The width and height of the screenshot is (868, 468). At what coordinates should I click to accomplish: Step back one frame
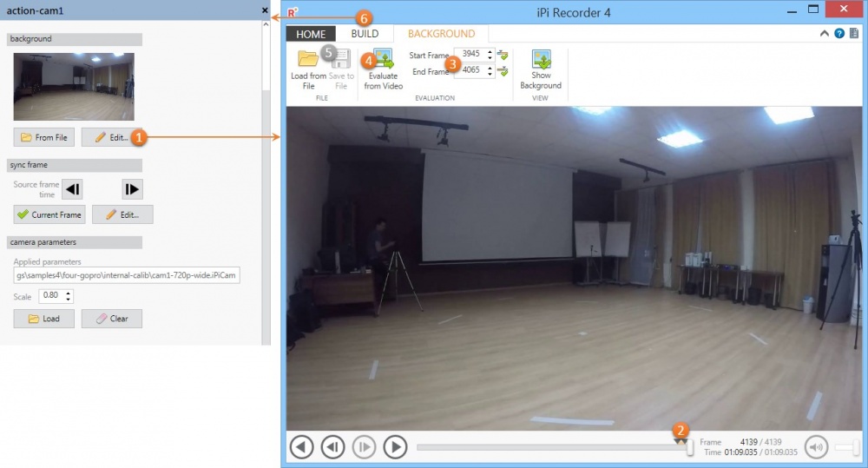click(x=332, y=446)
